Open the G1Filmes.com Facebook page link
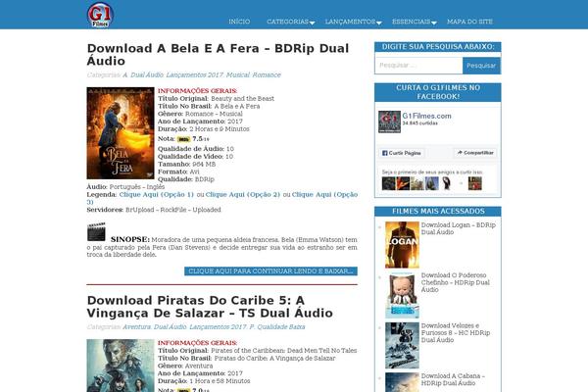 click(x=426, y=116)
